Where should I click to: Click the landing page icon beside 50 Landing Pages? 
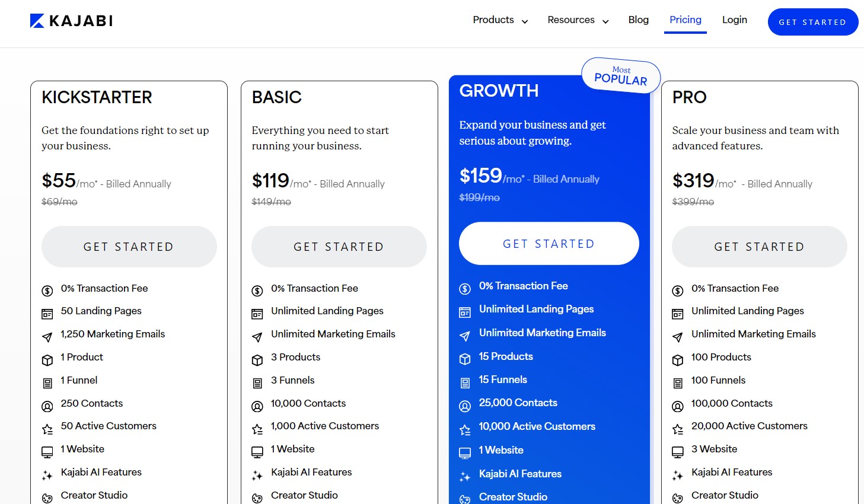click(x=47, y=314)
